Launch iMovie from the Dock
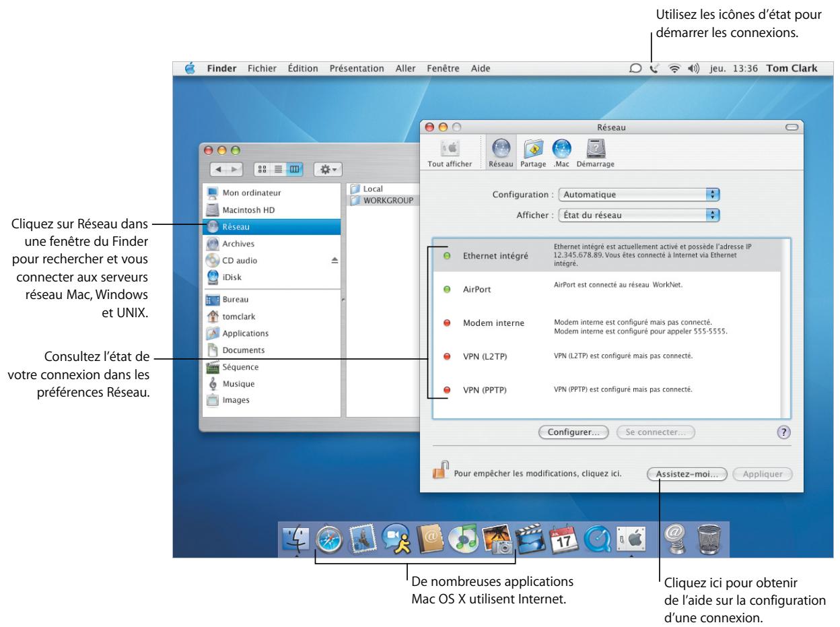The image size is (840, 627). [x=530, y=539]
